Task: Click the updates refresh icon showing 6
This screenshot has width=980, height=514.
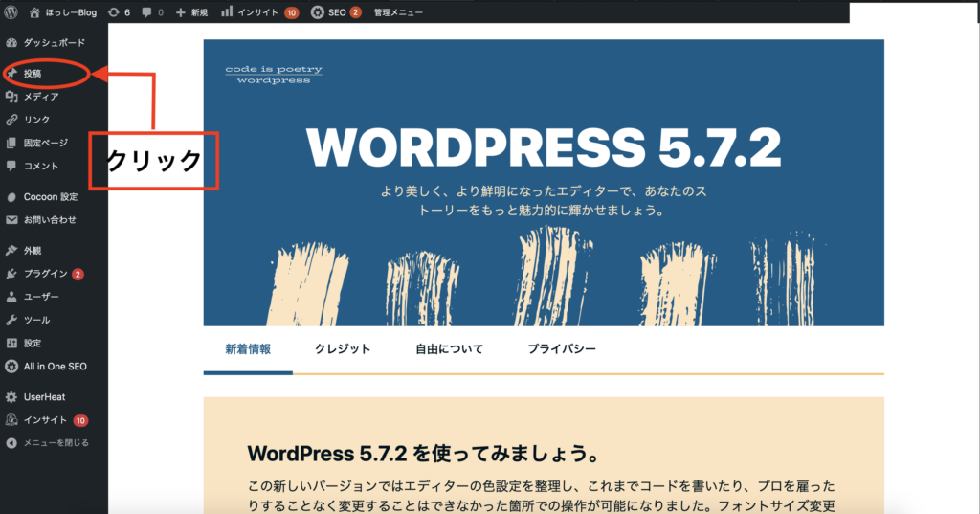Action: [x=113, y=12]
